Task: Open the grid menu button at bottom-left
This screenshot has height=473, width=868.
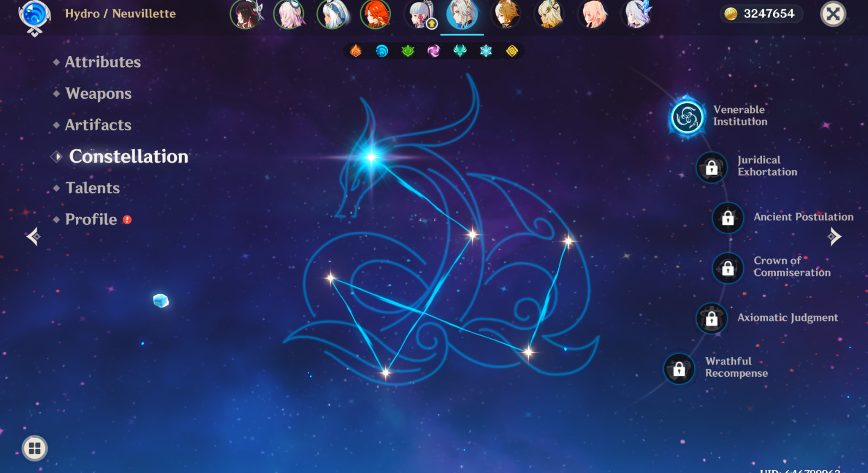Action: click(35, 449)
